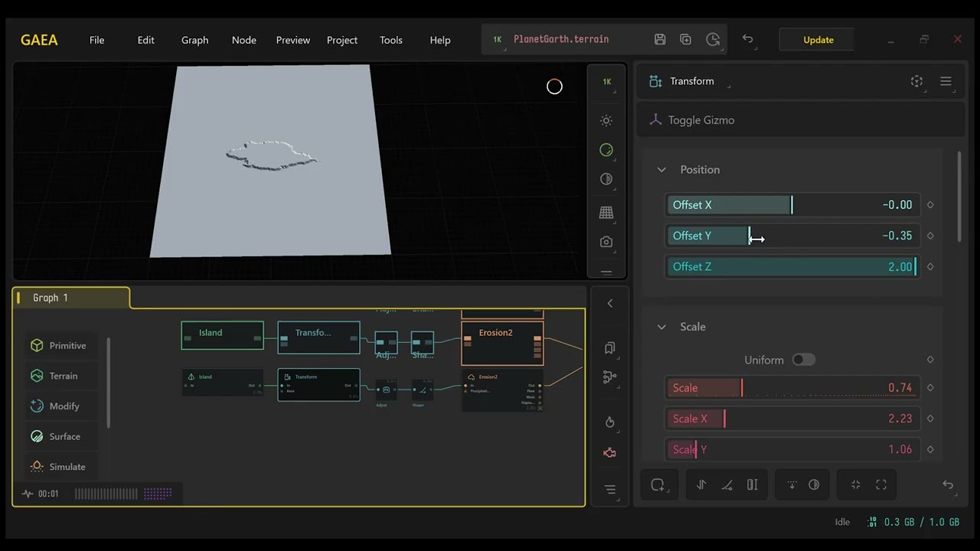Click the Toggle Gizmo button

(800, 120)
